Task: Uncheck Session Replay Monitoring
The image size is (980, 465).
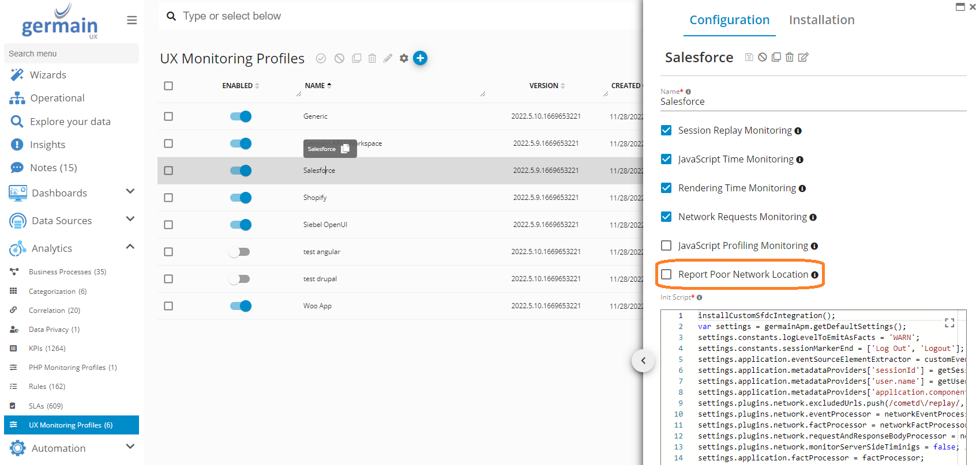Action: coord(667,130)
